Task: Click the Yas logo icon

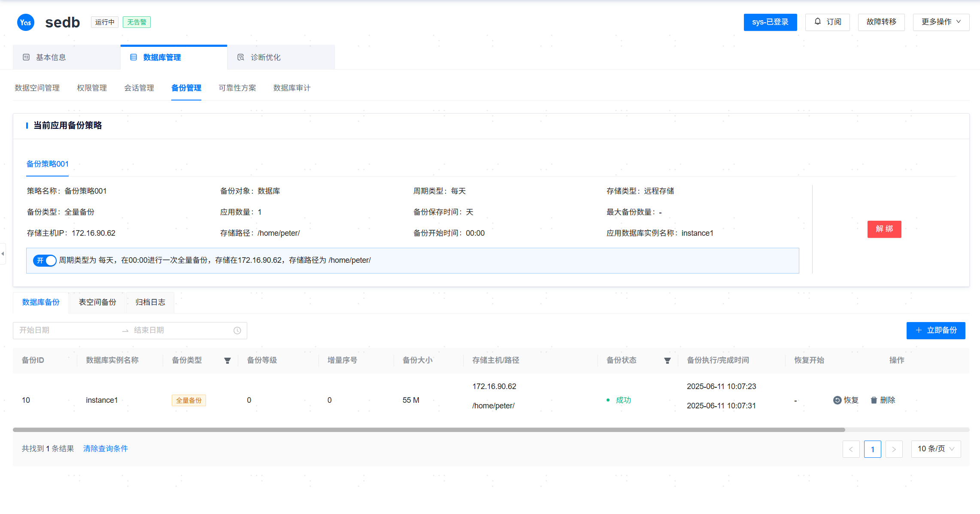Action: [x=25, y=22]
